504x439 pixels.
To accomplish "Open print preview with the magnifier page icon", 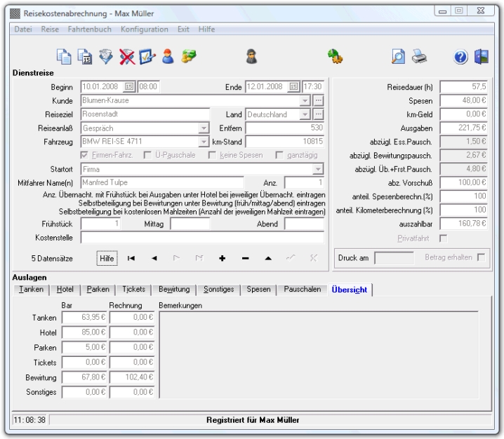I will [x=397, y=58].
